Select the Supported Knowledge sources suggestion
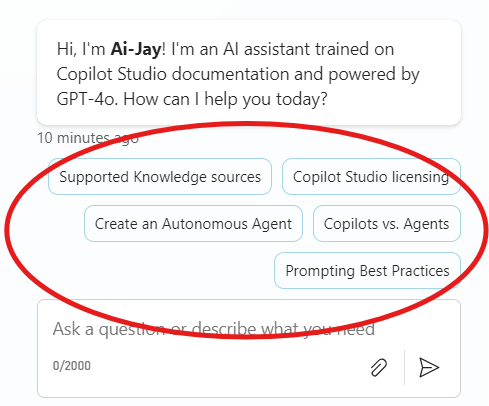Image resolution: width=489 pixels, height=406 pixels. (160, 177)
